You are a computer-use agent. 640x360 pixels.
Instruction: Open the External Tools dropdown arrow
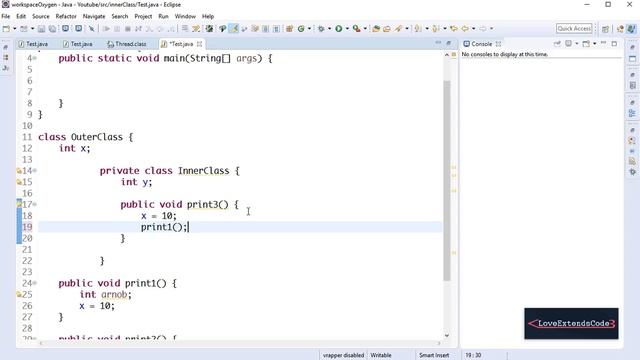pos(365,29)
